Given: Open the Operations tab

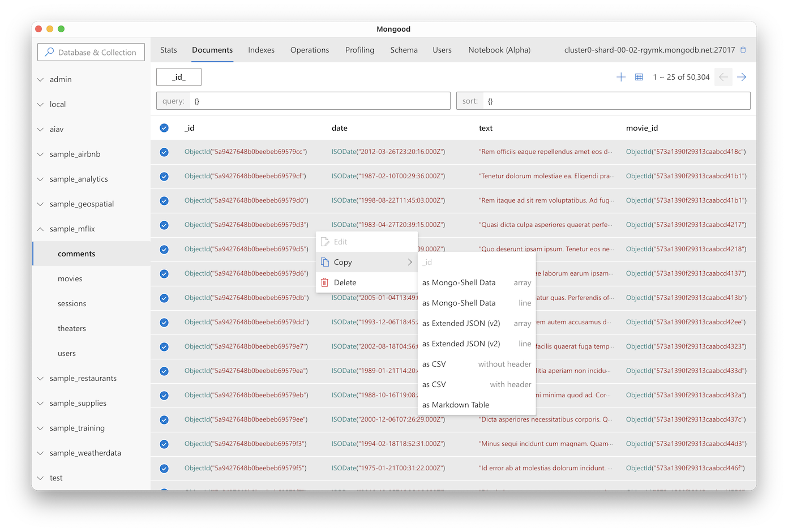Looking at the screenshot, I should pos(310,50).
